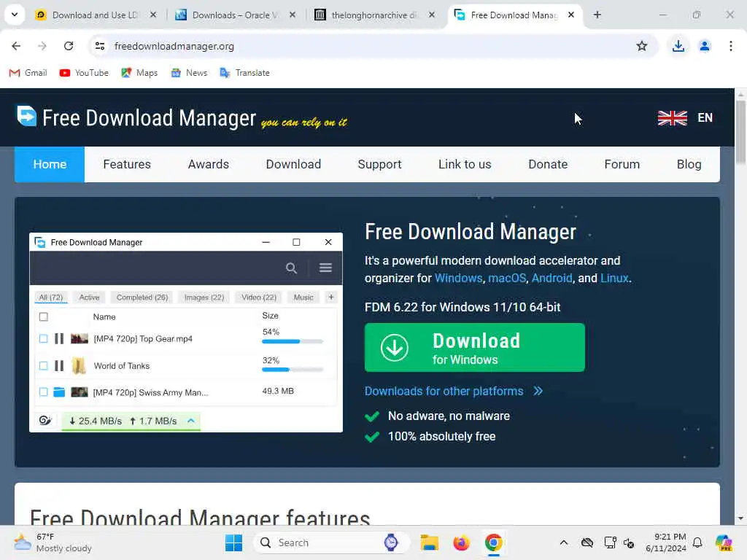Open Chrome profile avatar icon
The image size is (747, 560).
pyautogui.click(x=704, y=46)
